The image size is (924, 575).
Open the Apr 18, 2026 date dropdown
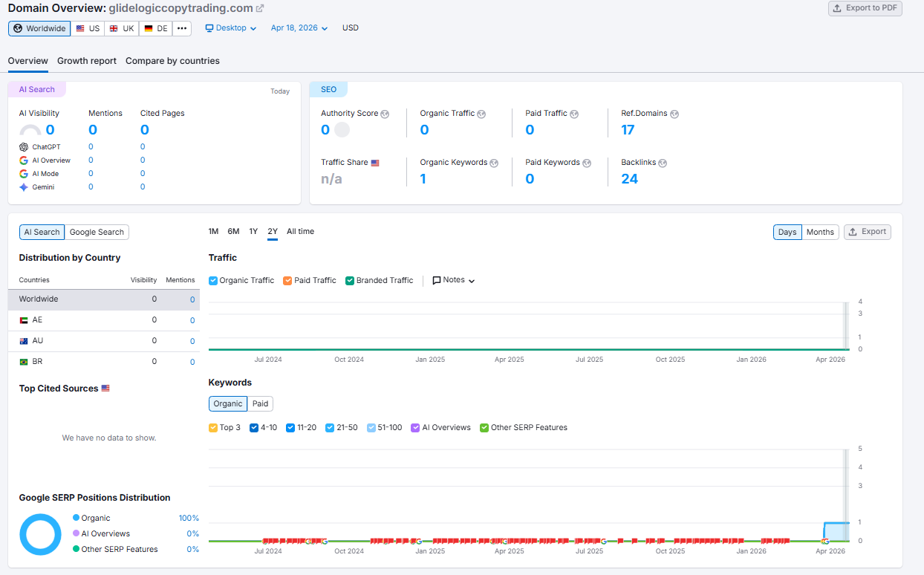(299, 28)
